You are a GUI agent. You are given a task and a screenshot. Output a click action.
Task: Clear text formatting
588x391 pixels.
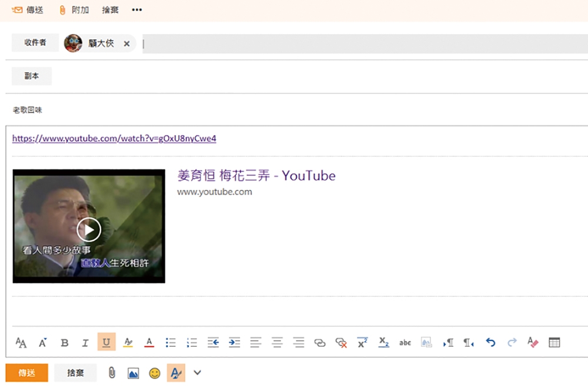tap(533, 343)
